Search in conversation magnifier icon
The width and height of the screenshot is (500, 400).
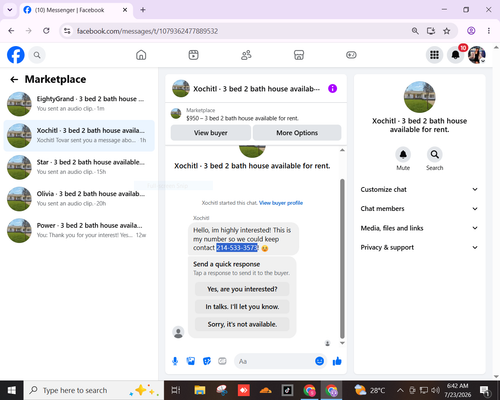(x=434, y=155)
